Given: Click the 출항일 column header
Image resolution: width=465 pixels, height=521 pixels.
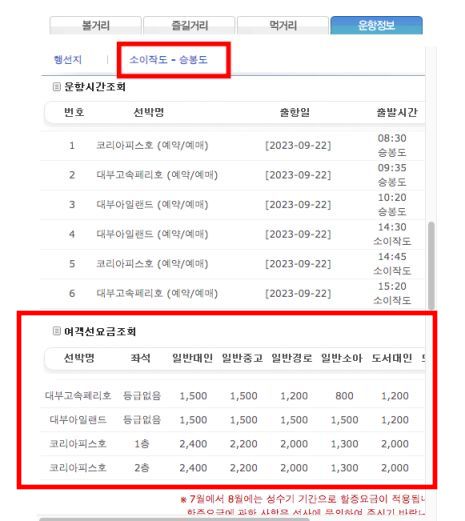Looking at the screenshot, I should pyautogui.click(x=295, y=112).
